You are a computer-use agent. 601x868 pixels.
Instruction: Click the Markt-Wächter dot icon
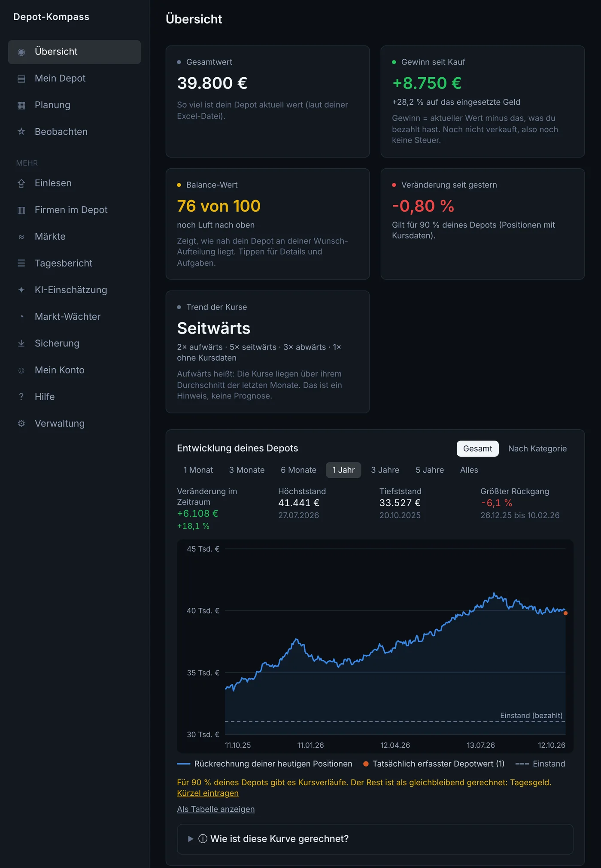click(x=22, y=317)
